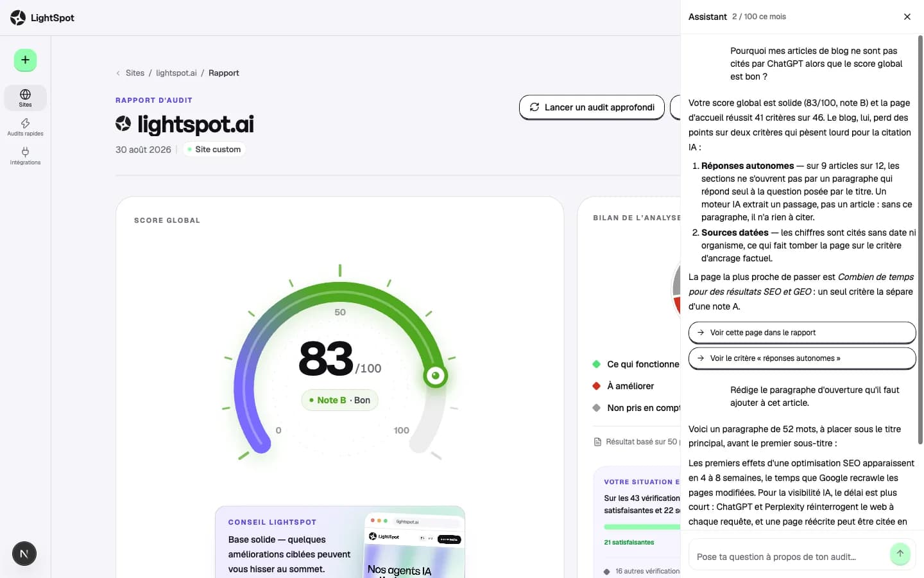Click the score gauge green knob
Viewport: 924px width, 578px height.
[436, 376]
